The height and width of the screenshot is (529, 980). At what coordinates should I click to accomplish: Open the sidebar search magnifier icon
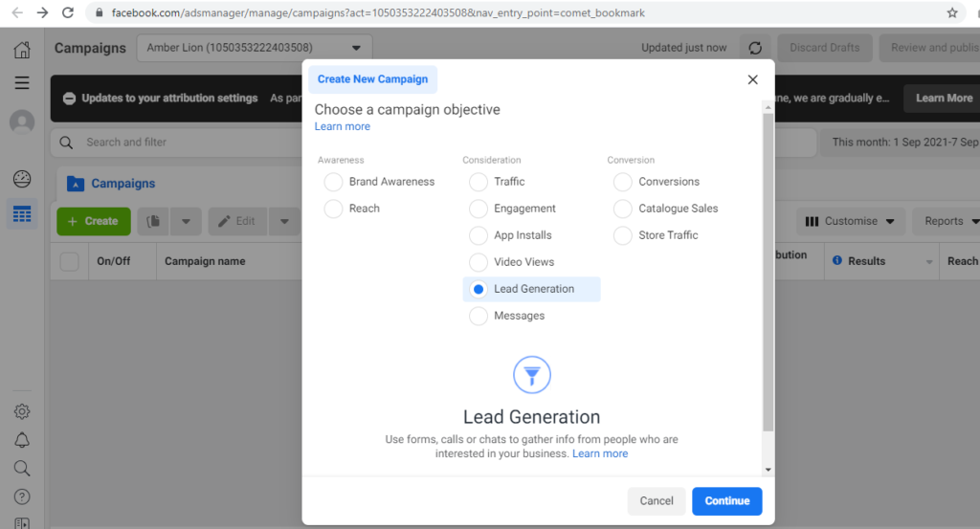click(x=22, y=469)
